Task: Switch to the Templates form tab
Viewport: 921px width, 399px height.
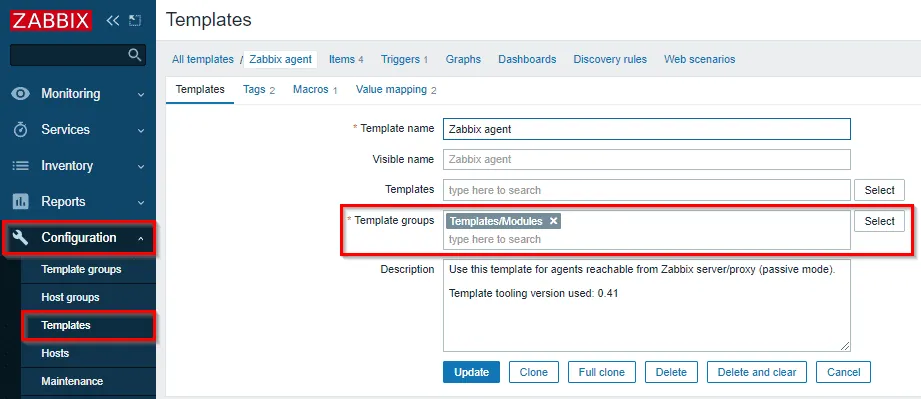Action: [x=200, y=90]
